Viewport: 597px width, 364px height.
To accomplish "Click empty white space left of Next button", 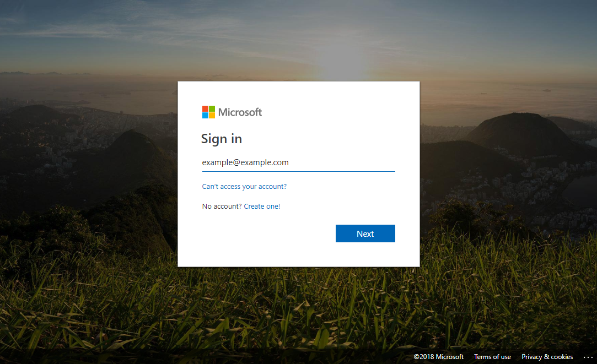I will point(266,233).
